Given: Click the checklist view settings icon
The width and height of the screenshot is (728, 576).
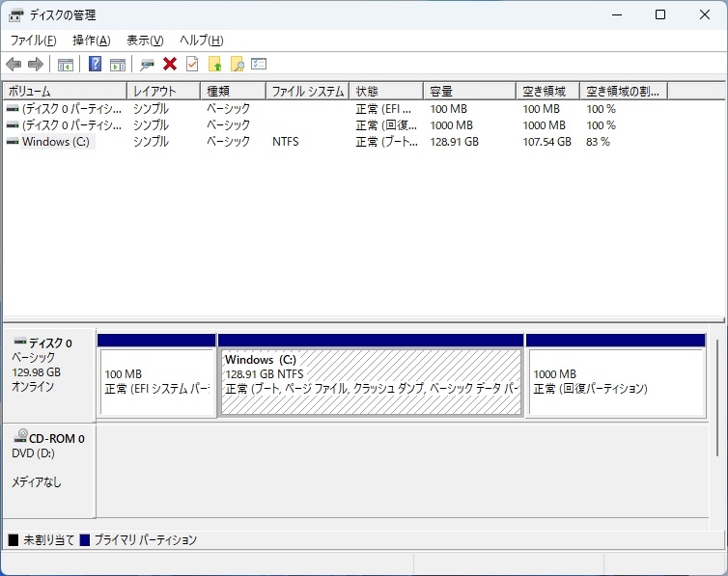Looking at the screenshot, I should point(259,64).
